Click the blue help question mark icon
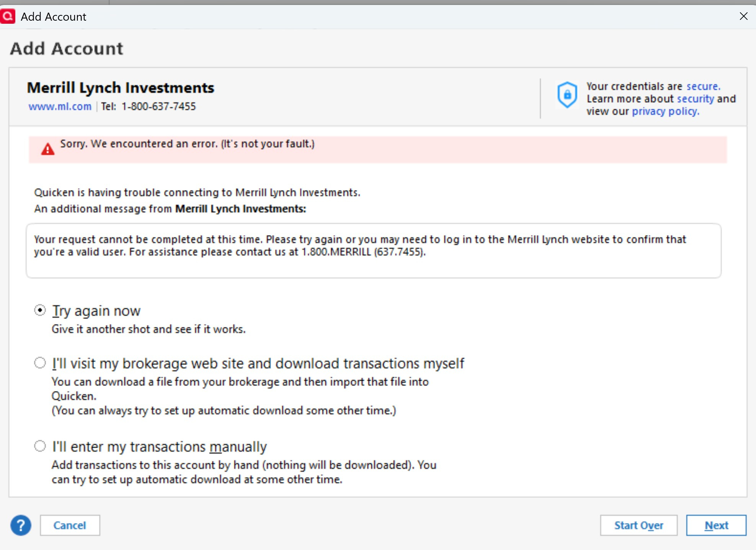This screenshot has height=550, width=756. [x=21, y=525]
